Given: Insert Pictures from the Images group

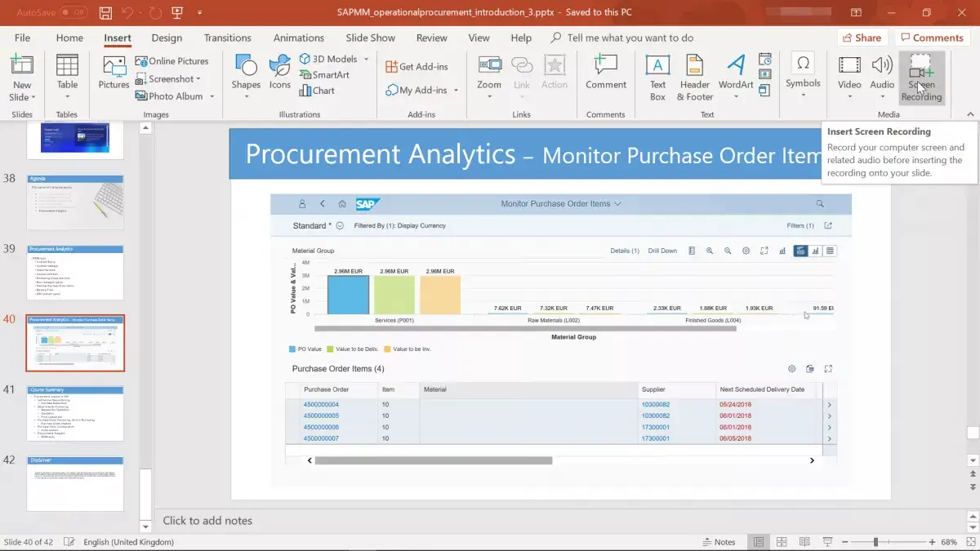Looking at the screenshot, I should point(114,73).
